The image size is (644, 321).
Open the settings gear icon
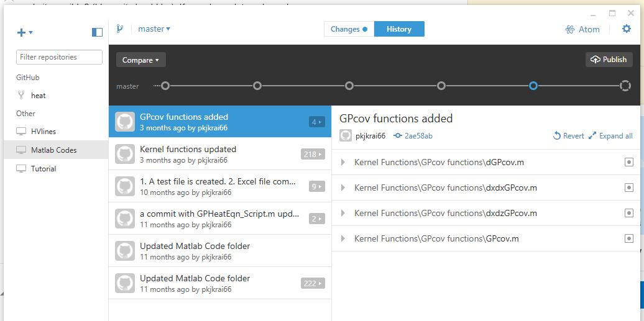tap(627, 29)
